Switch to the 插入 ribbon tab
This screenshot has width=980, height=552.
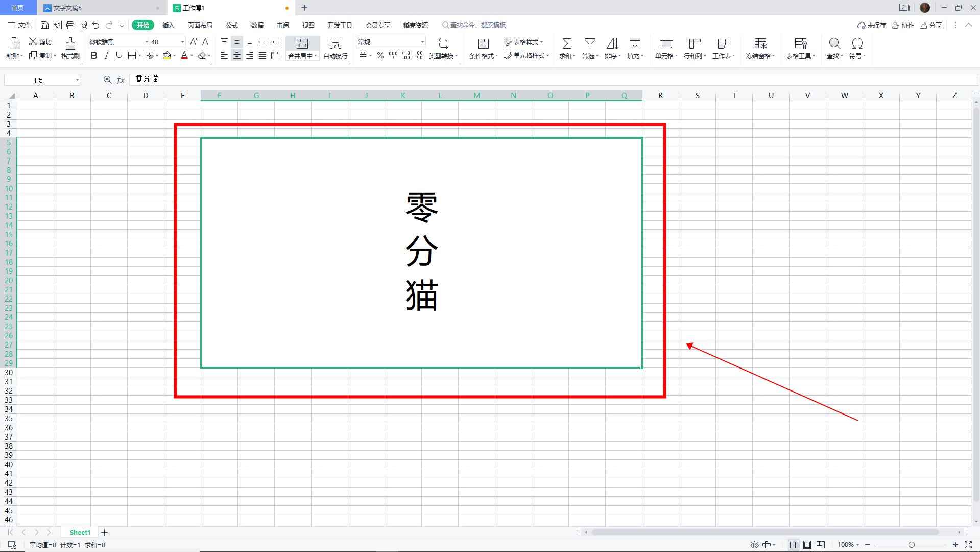point(169,25)
